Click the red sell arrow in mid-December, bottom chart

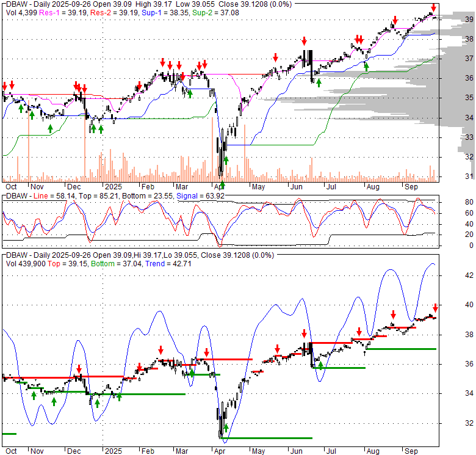79,369
